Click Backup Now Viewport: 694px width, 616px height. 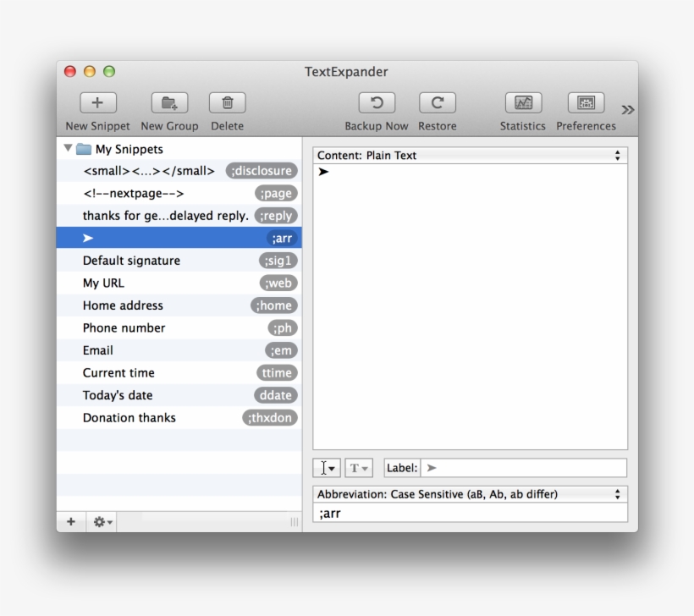coord(376,102)
